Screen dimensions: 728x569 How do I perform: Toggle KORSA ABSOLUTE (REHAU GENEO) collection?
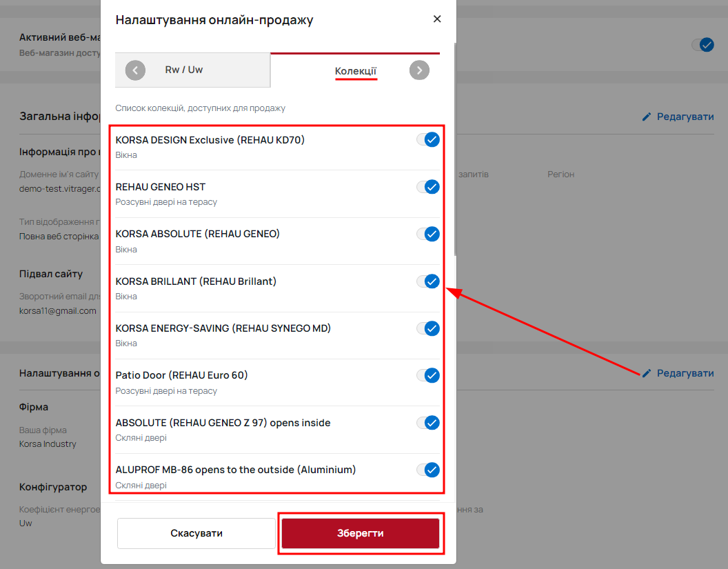point(428,234)
